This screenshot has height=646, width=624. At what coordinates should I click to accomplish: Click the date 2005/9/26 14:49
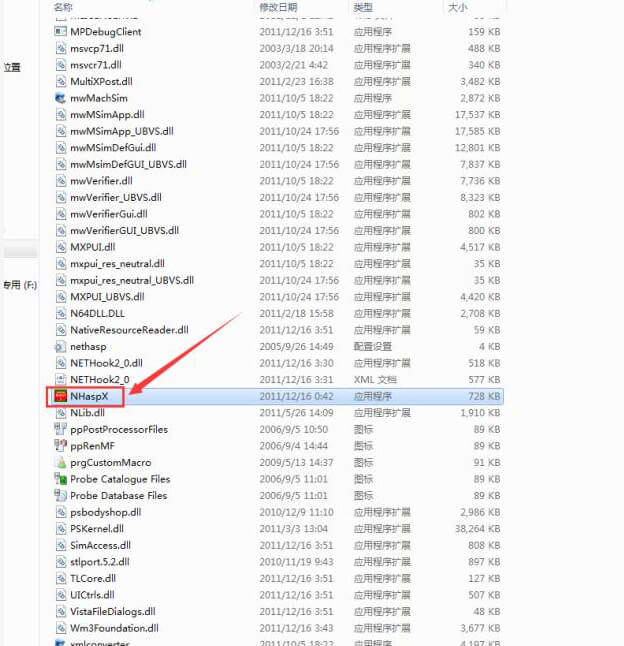(296, 347)
